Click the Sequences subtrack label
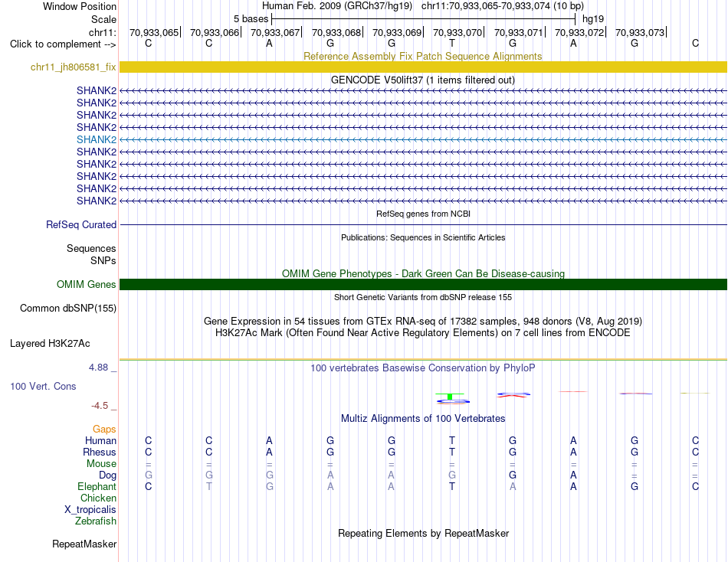This screenshot has height=562, width=728. (x=91, y=248)
